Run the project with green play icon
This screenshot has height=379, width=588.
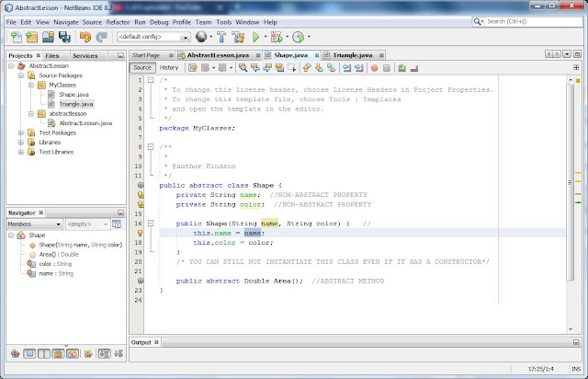pos(255,37)
